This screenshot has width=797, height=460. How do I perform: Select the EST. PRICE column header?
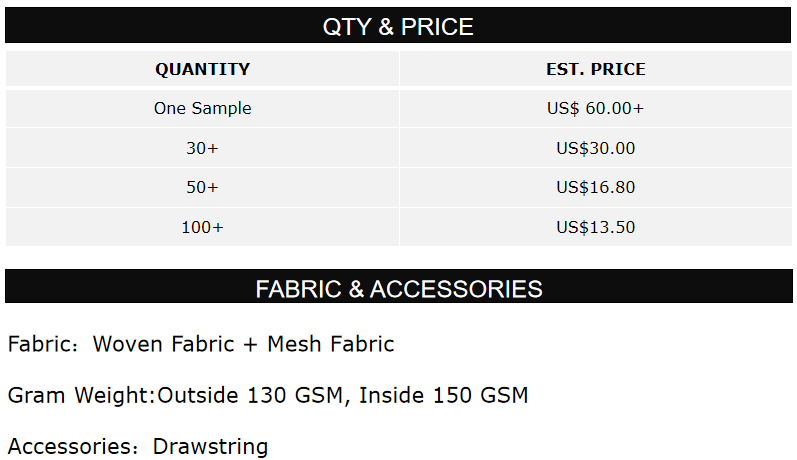pyautogui.click(x=596, y=69)
